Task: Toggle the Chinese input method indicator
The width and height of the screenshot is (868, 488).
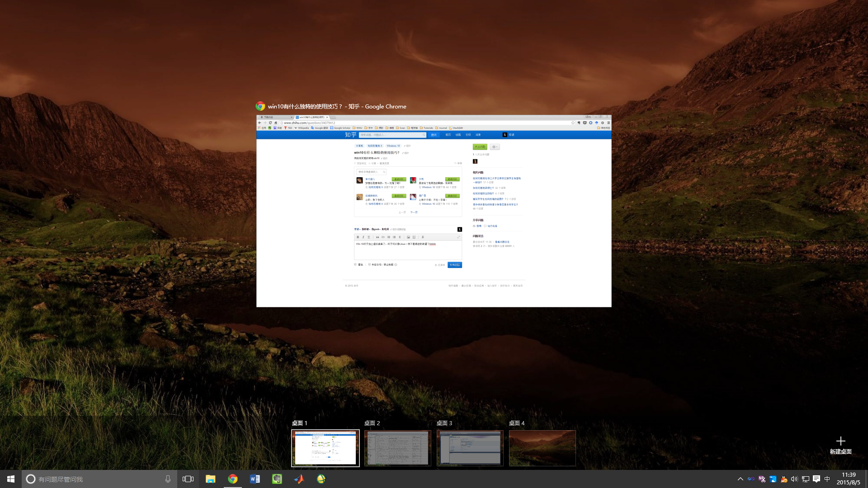Action: click(x=827, y=479)
